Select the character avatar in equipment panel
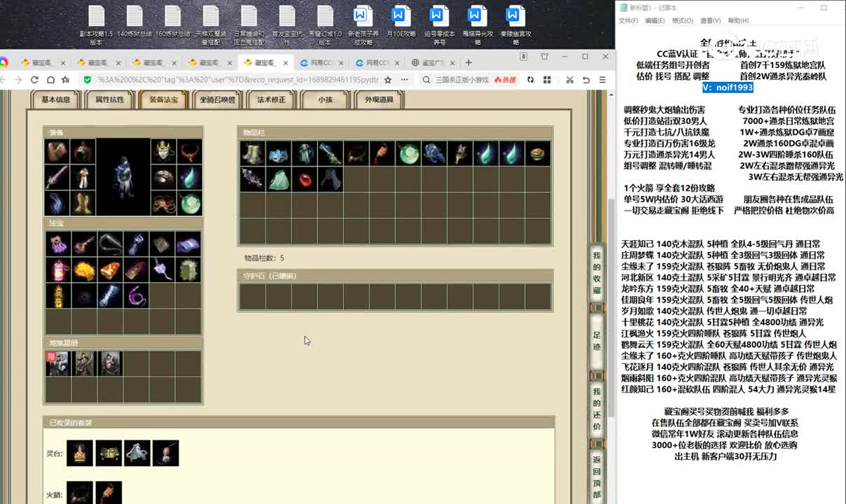Image resolution: width=846 pixels, height=504 pixels. [x=123, y=177]
